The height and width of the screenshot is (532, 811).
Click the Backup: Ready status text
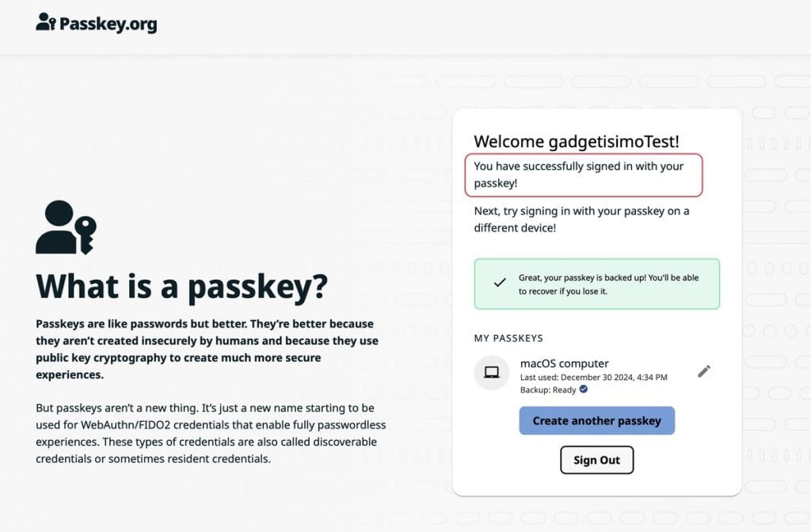[548, 389]
